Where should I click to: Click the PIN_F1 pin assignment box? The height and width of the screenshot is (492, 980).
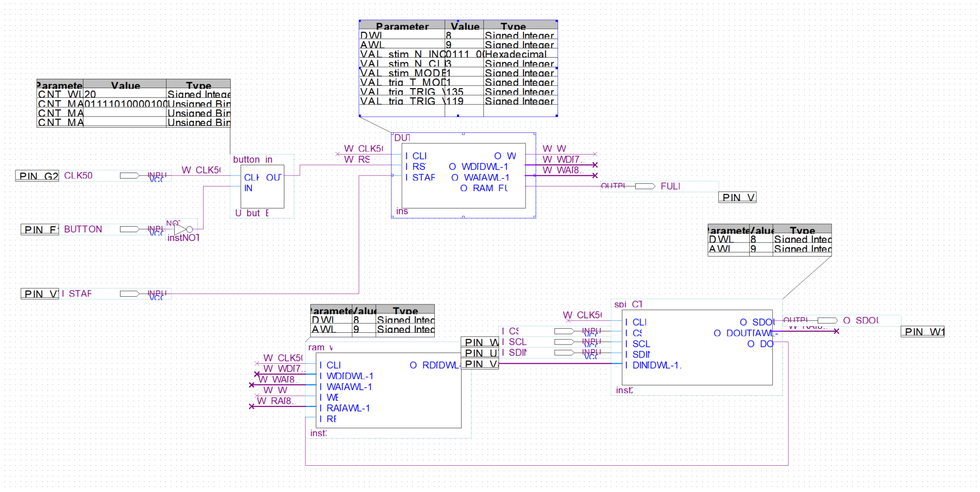[40, 230]
